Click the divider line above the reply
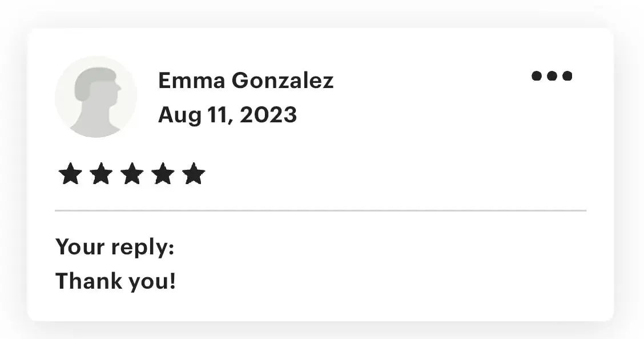This screenshot has width=644, height=339. point(320,210)
